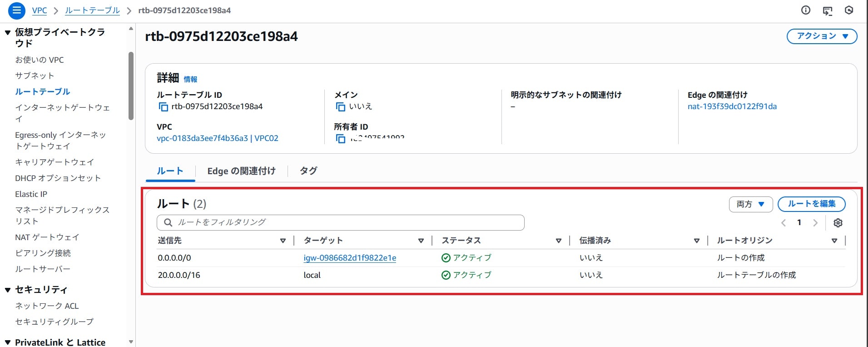The height and width of the screenshot is (347, 868).
Task: Click breadcrumb text rtb-0975d12203ce198a4
Action: point(184,10)
